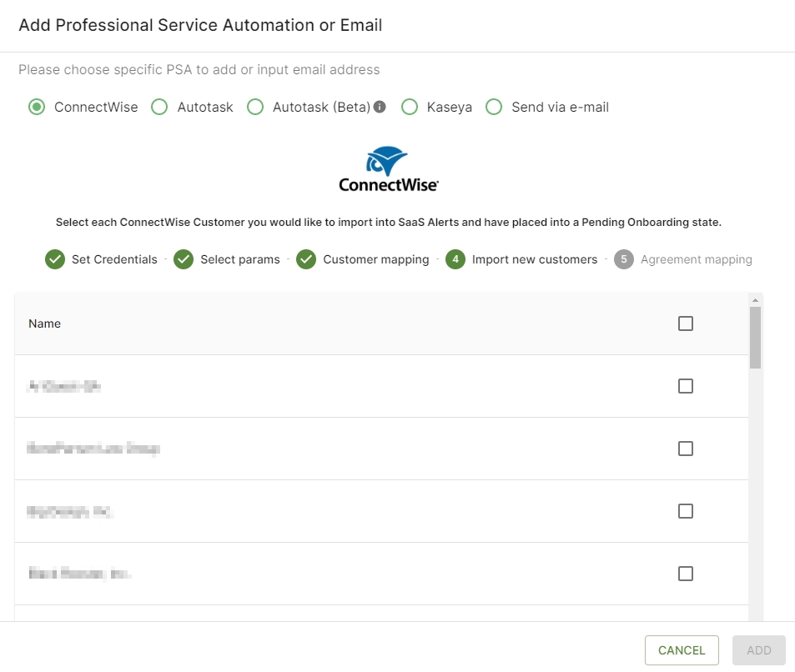The image size is (795, 672).
Task: Click the Select params step checkmark icon
Action: point(184,259)
